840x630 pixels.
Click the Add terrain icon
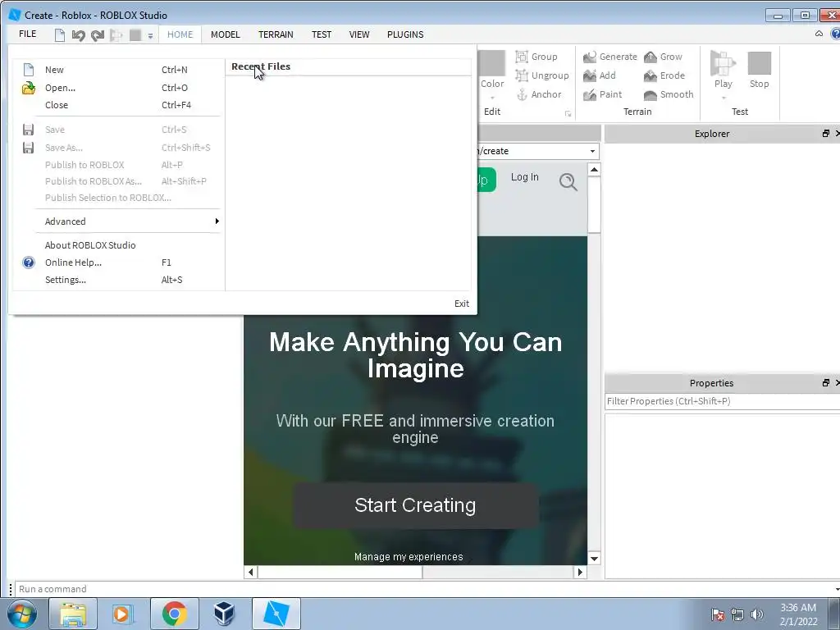(x=590, y=75)
